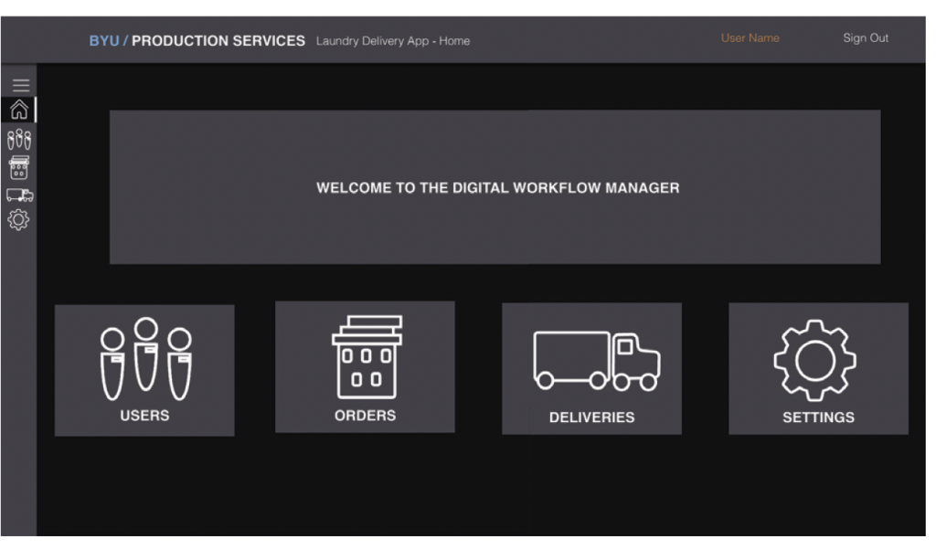Click Sign Out in the header
This screenshot has height=560, width=936.
click(x=865, y=38)
